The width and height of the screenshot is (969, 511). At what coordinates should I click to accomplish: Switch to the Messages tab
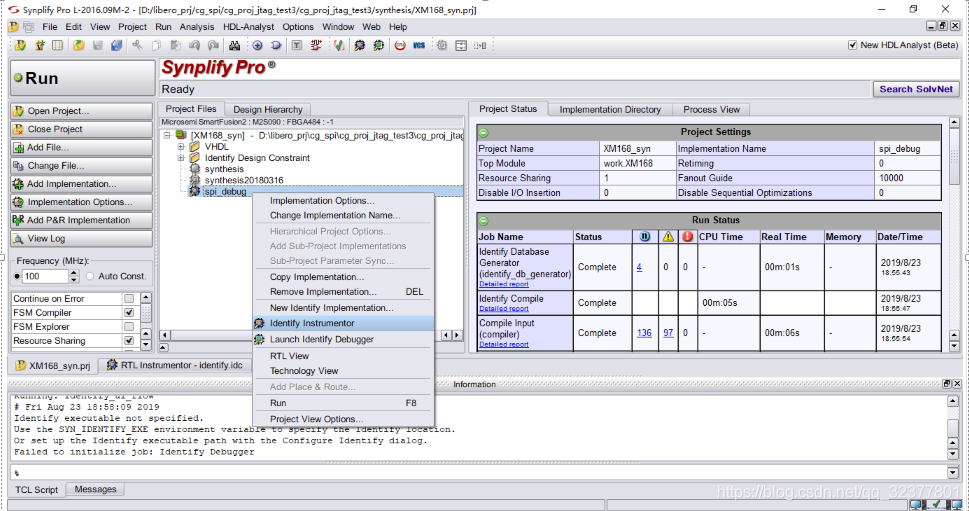tap(95, 489)
